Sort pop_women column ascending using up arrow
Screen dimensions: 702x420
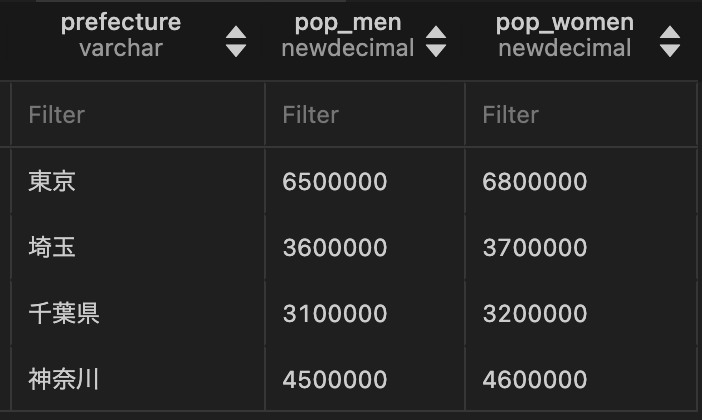(670, 33)
